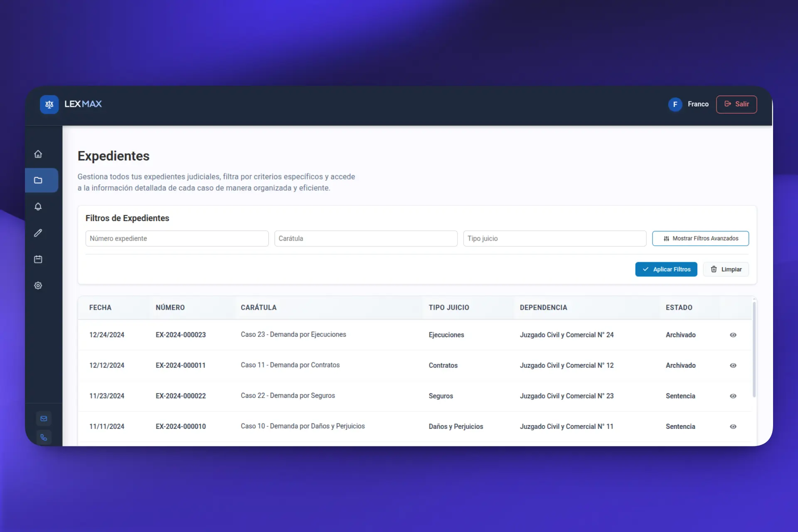Click the mail envelope sidebar icon
798x532 pixels.
(44, 419)
